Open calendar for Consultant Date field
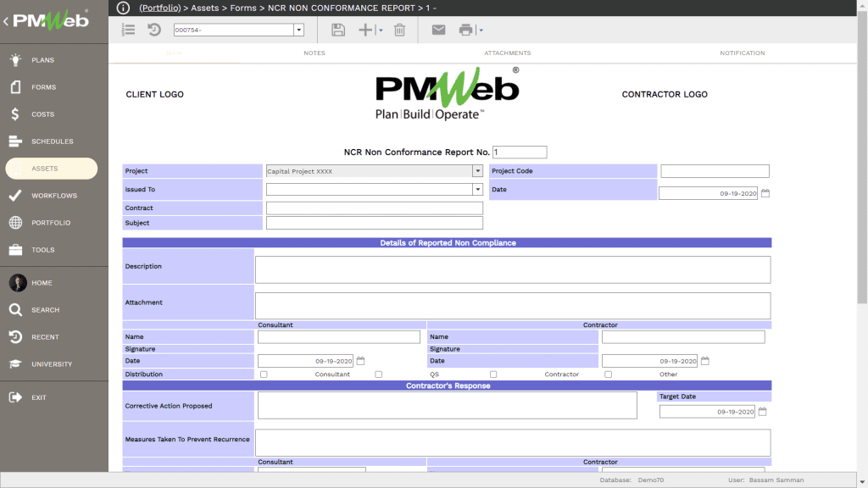Image resolution: width=868 pixels, height=488 pixels. [361, 361]
